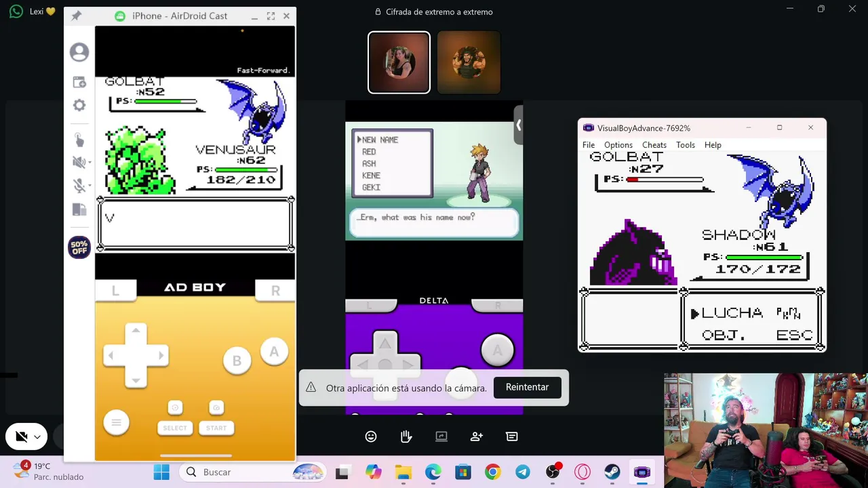Pin the AirDroid Cast window
The height and width of the screenshot is (488, 868).
[76, 16]
